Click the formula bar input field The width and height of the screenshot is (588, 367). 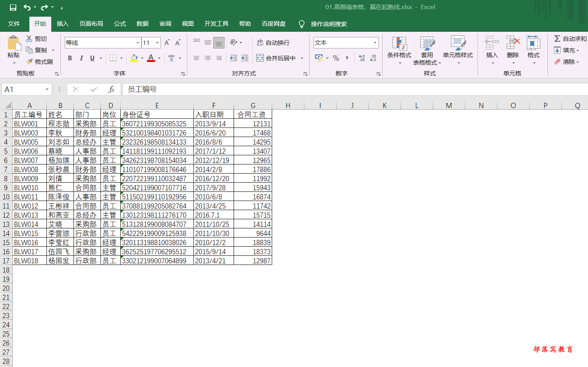(355, 89)
